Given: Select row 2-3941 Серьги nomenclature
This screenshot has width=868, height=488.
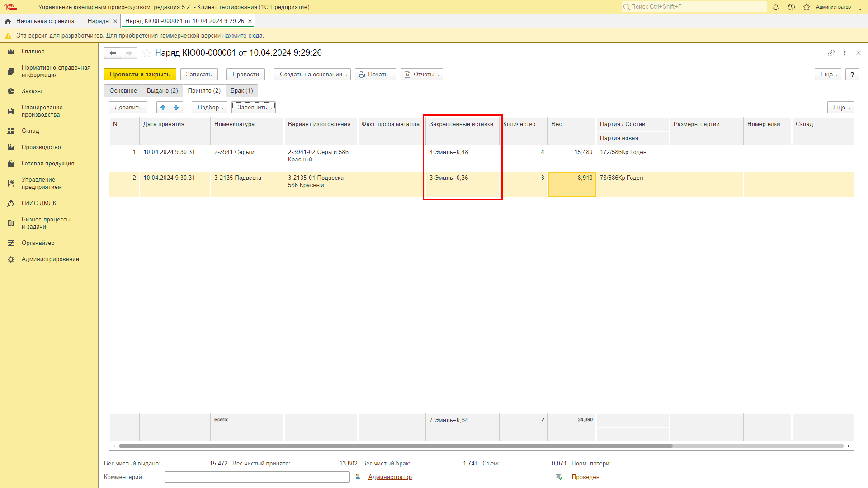Looking at the screenshot, I should point(247,158).
